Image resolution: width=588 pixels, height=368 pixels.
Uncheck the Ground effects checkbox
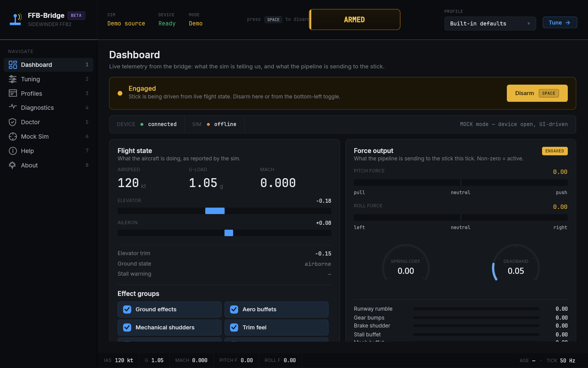click(127, 309)
